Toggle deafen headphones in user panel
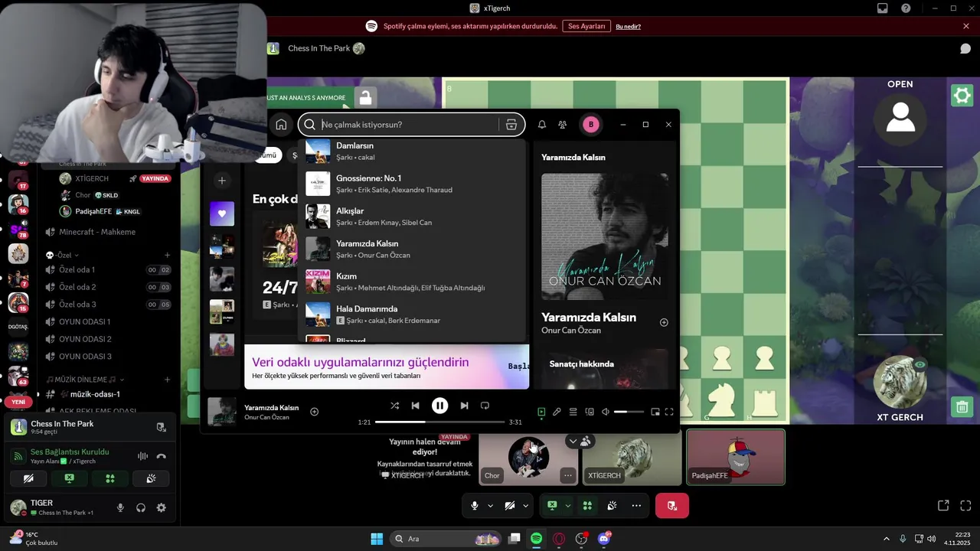Image resolution: width=980 pixels, height=551 pixels. 141,507
